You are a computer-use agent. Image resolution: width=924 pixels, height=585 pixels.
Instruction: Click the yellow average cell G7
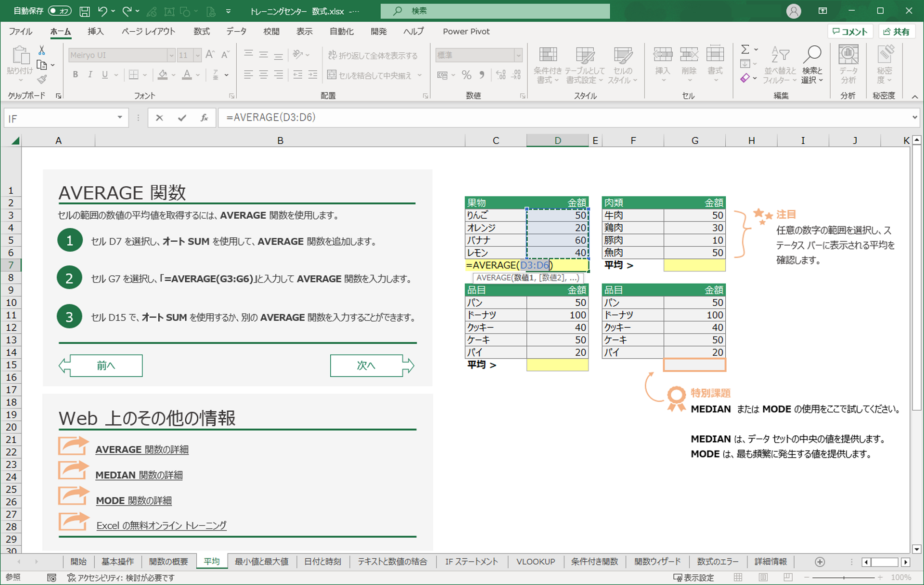tap(694, 265)
